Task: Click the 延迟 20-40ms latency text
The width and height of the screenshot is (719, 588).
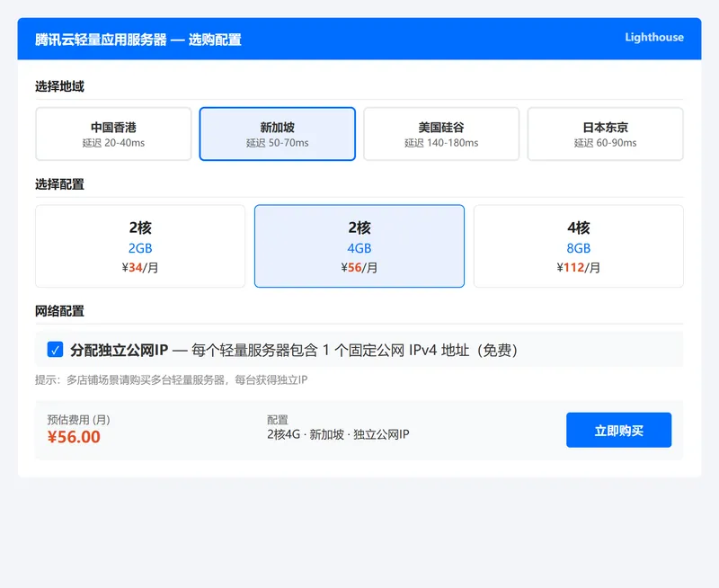Action: tap(113, 143)
